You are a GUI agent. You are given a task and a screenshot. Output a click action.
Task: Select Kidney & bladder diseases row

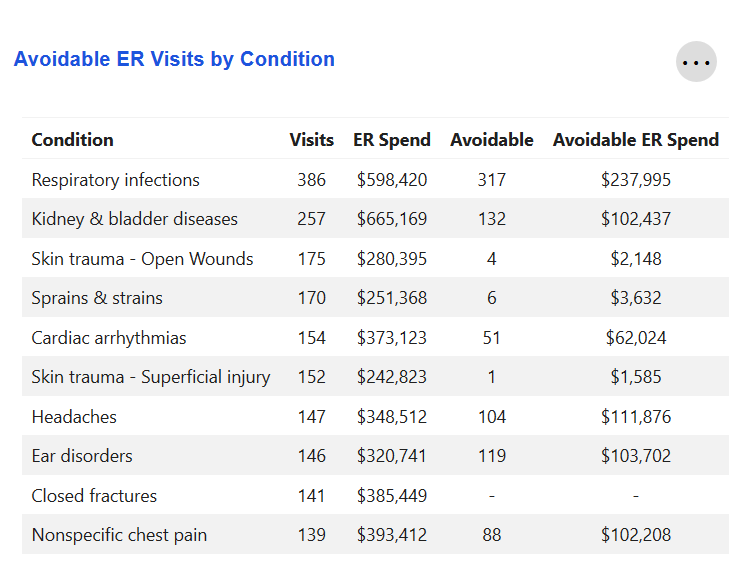[135, 219]
